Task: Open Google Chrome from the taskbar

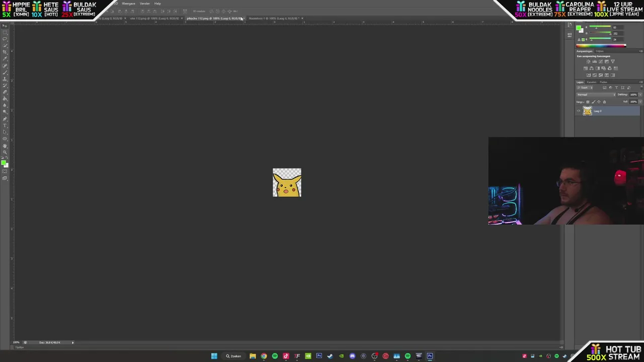Action: pos(264,356)
